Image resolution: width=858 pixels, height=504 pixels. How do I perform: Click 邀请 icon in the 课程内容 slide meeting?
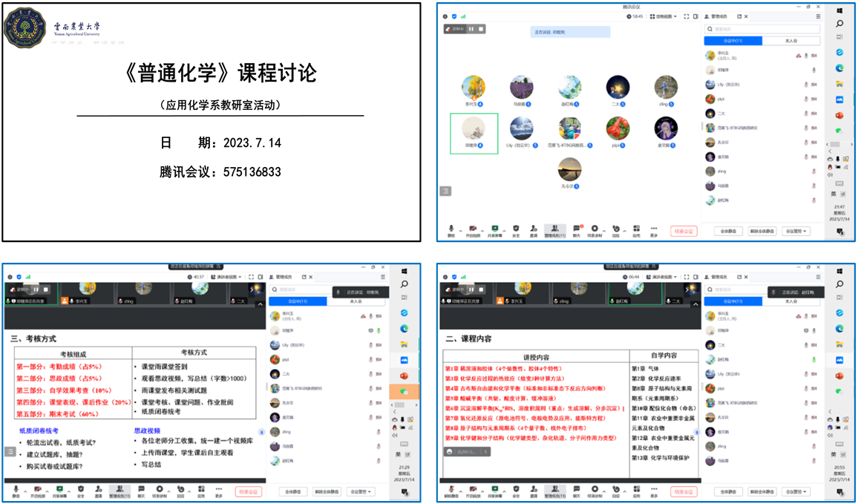[533, 491]
